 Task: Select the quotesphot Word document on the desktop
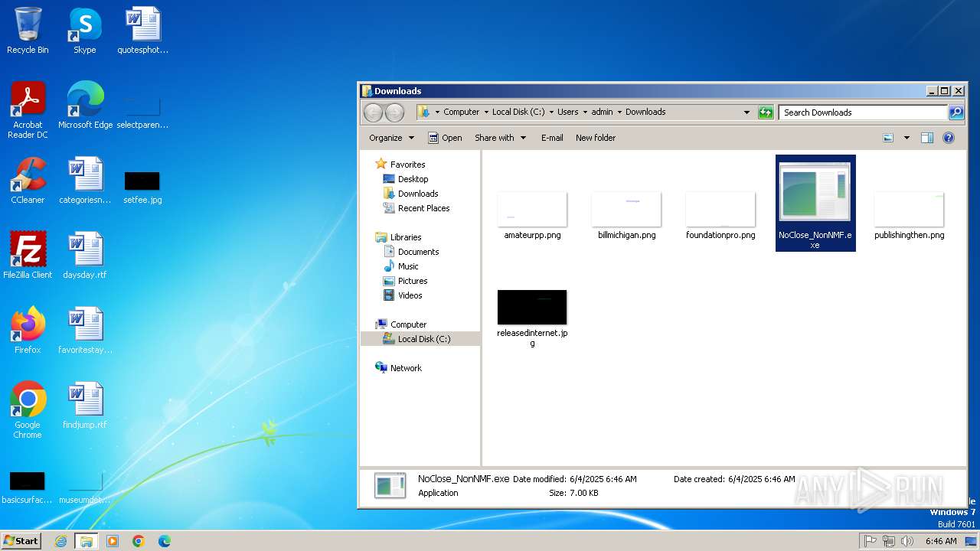(142, 31)
